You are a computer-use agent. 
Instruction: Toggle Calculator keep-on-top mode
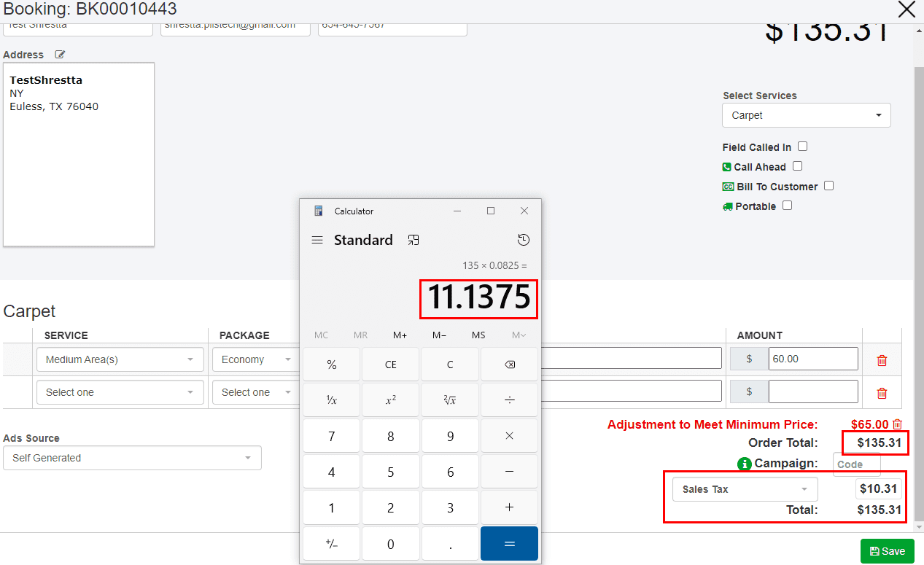[x=414, y=240]
